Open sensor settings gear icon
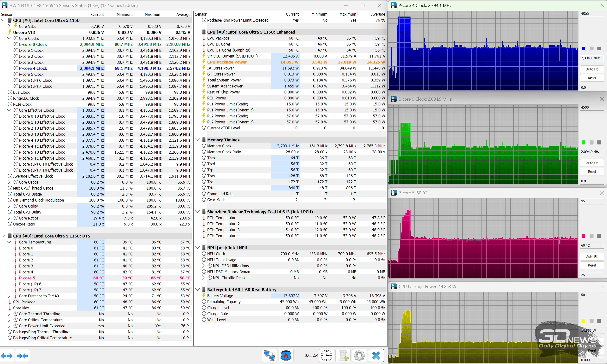The height and width of the screenshot is (364, 607). [x=359, y=356]
